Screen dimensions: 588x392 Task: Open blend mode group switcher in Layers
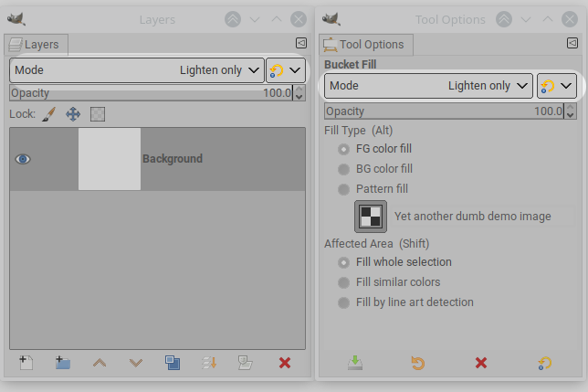click(x=286, y=70)
